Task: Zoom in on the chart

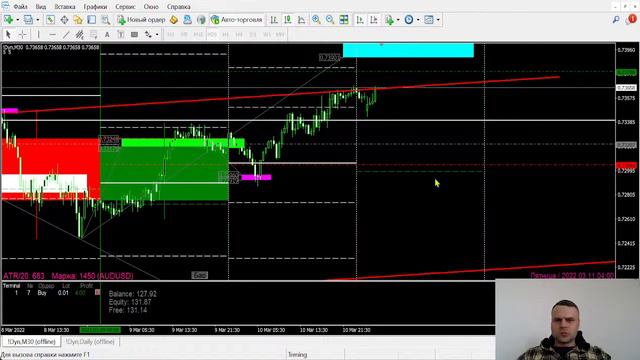Action: coord(316,20)
